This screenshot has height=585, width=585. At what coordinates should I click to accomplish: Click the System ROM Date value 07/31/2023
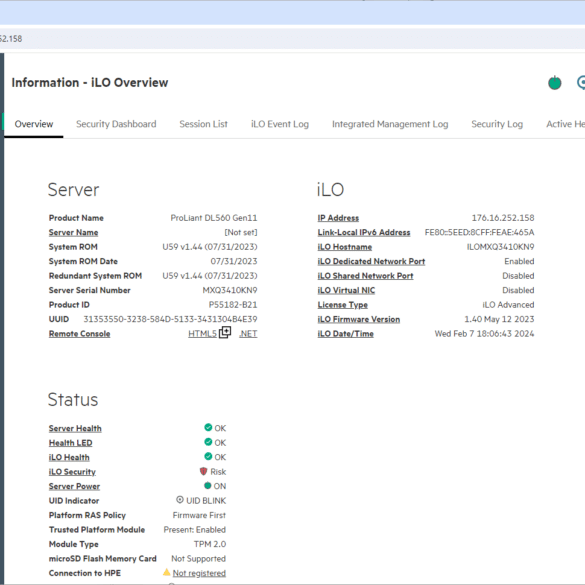tap(234, 262)
